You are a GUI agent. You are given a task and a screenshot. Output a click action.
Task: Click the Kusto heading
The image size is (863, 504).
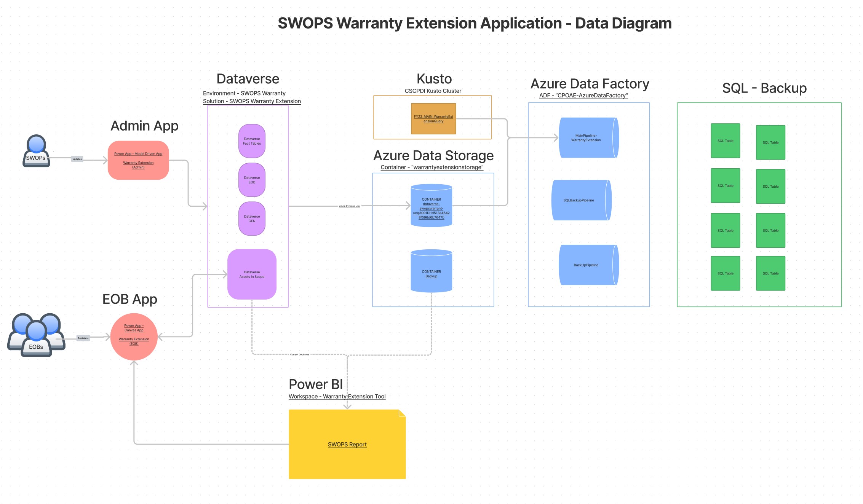[434, 79]
